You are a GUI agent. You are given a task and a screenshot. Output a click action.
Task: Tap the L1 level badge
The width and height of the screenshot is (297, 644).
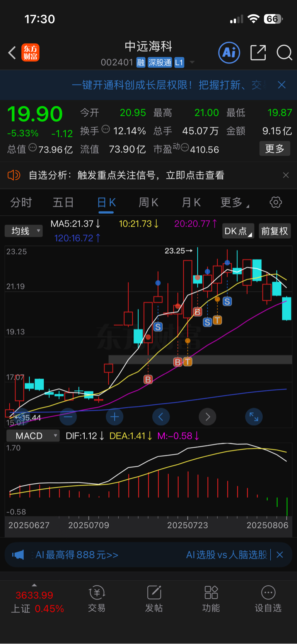(179, 62)
